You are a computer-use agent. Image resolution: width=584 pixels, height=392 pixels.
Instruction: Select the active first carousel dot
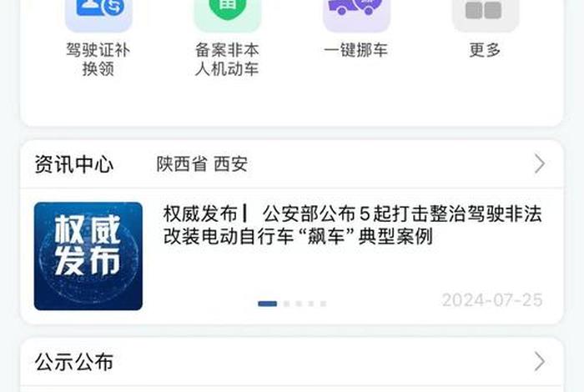pyautogui.click(x=268, y=304)
